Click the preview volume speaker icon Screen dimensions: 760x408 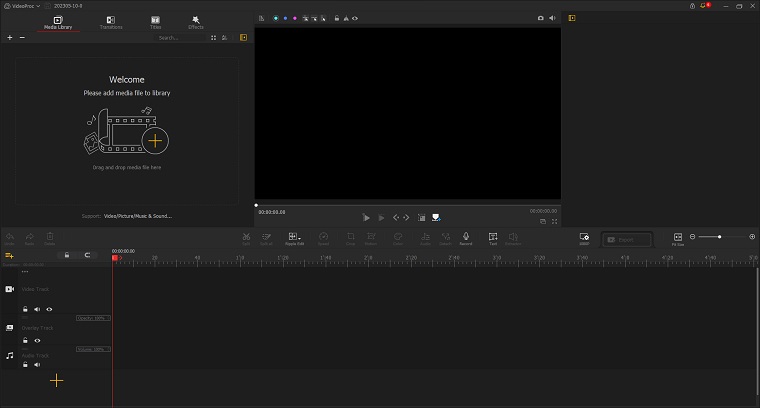tap(552, 18)
